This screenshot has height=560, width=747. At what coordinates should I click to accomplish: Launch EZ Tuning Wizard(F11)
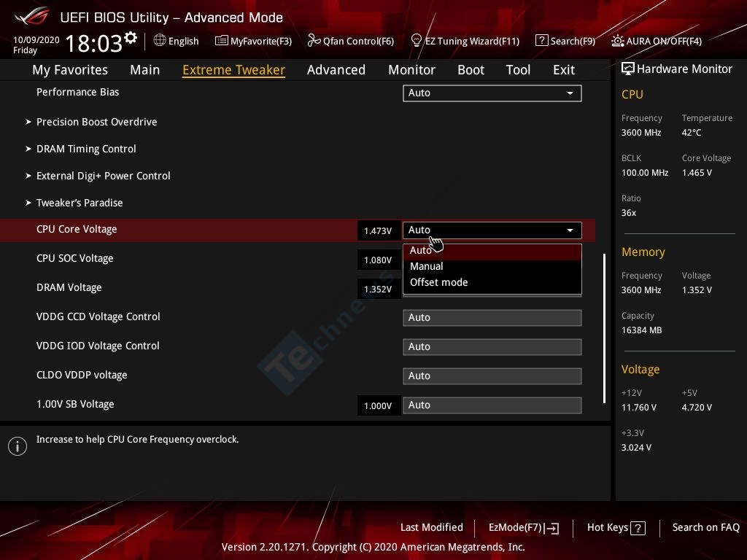465,41
